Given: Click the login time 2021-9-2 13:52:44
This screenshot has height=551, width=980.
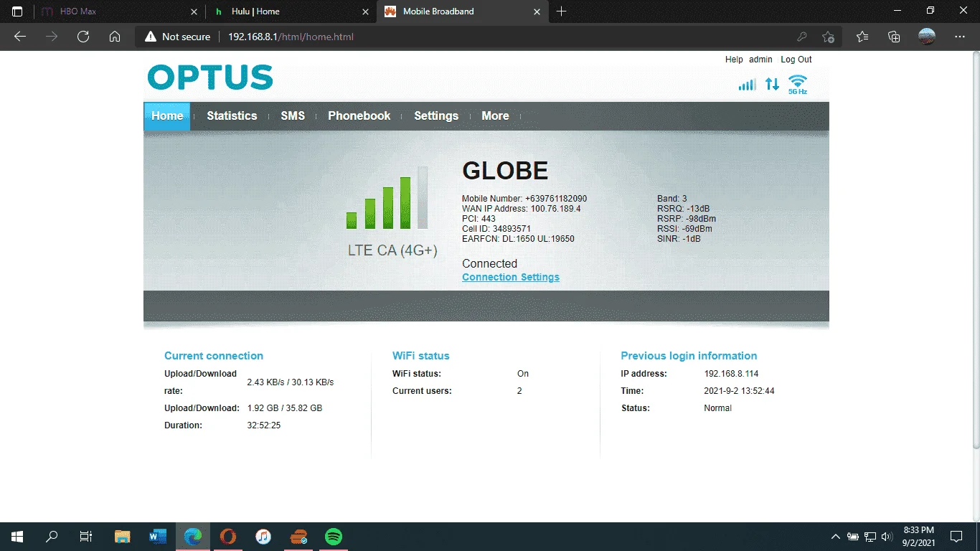Looking at the screenshot, I should click(739, 391).
